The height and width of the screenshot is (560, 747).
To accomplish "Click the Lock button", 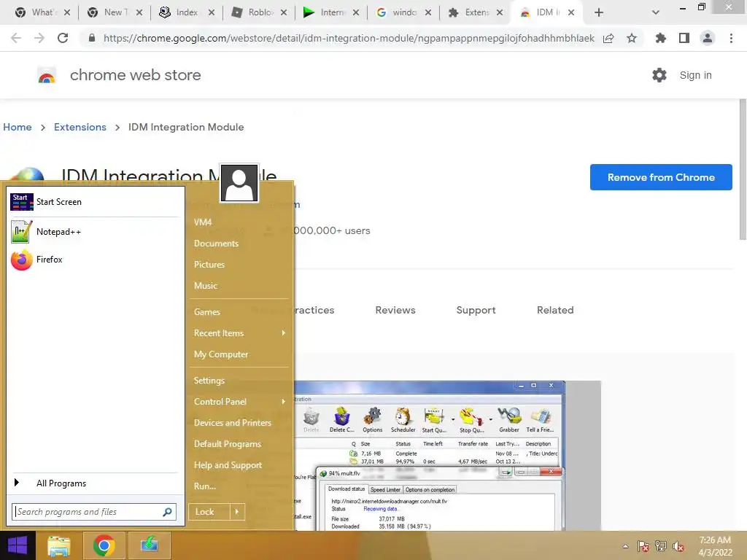I will [209, 512].
